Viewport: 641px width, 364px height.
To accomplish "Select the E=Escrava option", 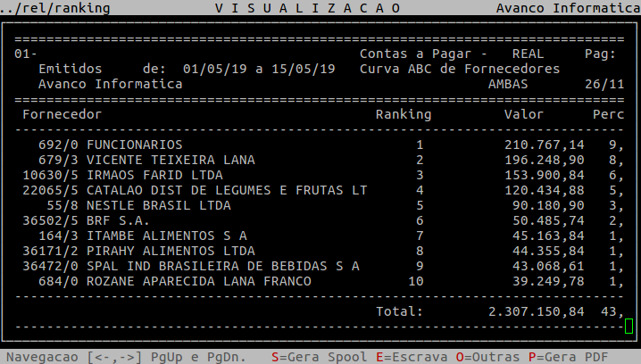I will coord(395,357).
